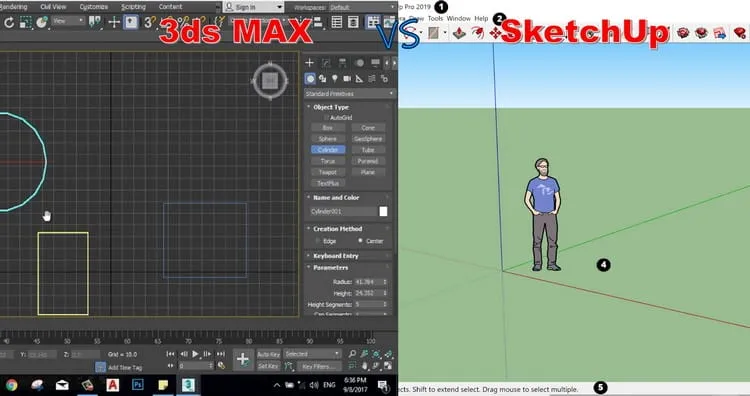Screen dimensions: 750x396
Task: Open the Scripting menu
Action: 133,7
